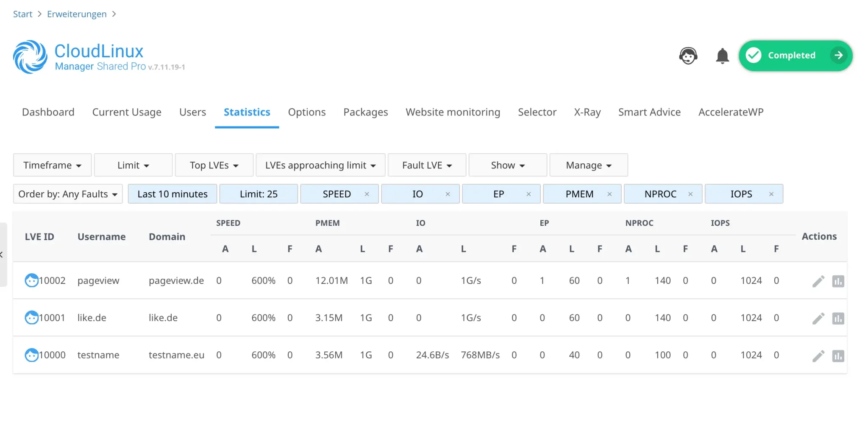Follow the Erweiterungen breadcrumb link

coord(77,14)
